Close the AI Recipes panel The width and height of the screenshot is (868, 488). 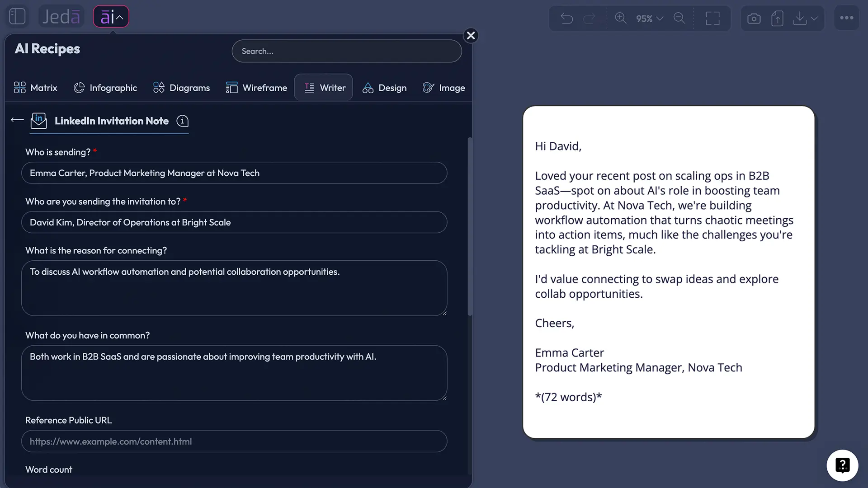coord(471,35)
